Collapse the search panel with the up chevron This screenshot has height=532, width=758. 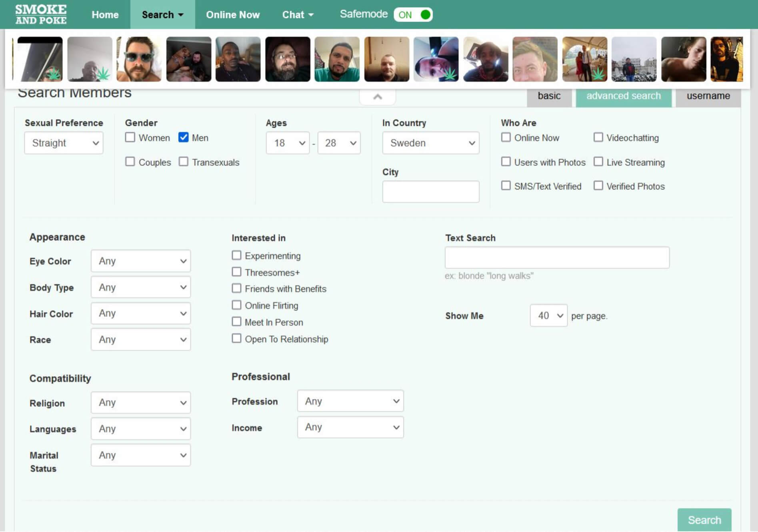tap(377, 97)
